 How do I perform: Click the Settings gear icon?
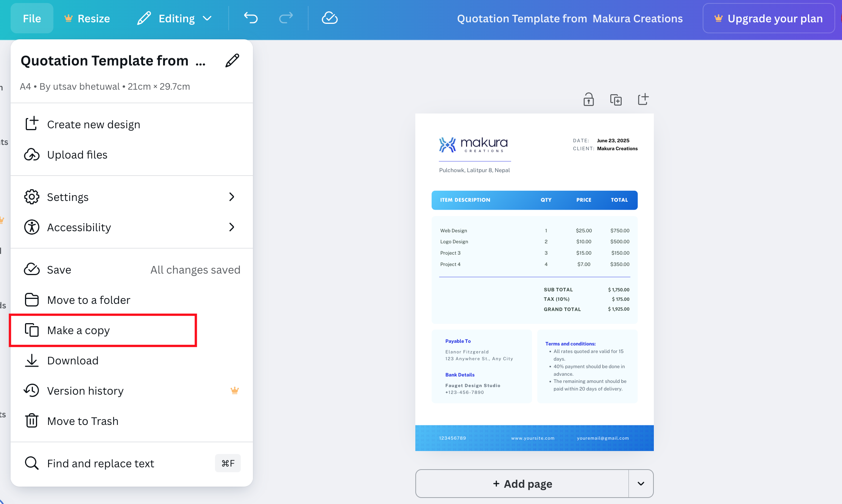[x=32, y=197]
